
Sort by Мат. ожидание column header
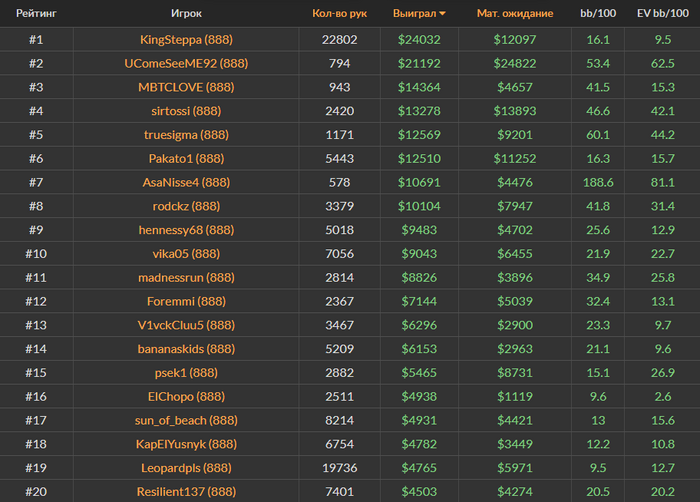515,13
